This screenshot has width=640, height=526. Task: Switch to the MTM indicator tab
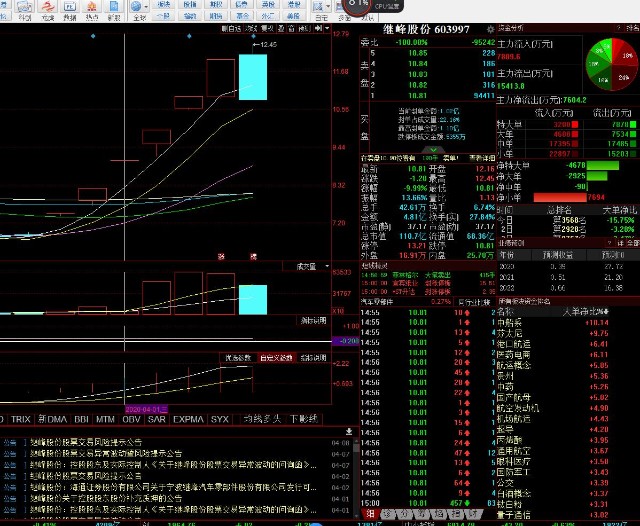point(105,419)
